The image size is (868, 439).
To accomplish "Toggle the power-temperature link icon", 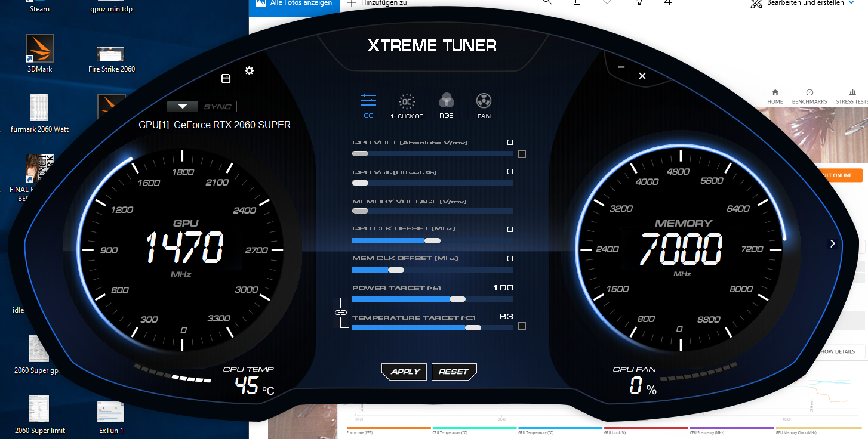I will tap(341, 313).
